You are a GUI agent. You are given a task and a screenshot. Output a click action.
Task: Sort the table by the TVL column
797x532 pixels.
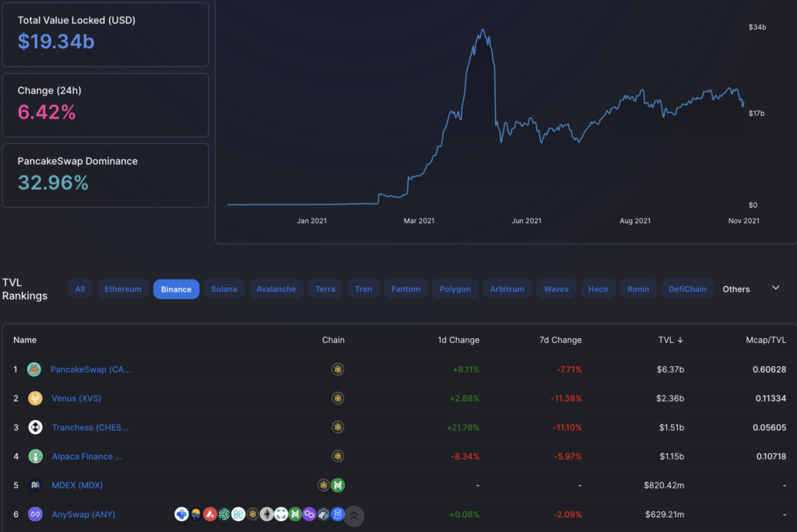[670, 340]
